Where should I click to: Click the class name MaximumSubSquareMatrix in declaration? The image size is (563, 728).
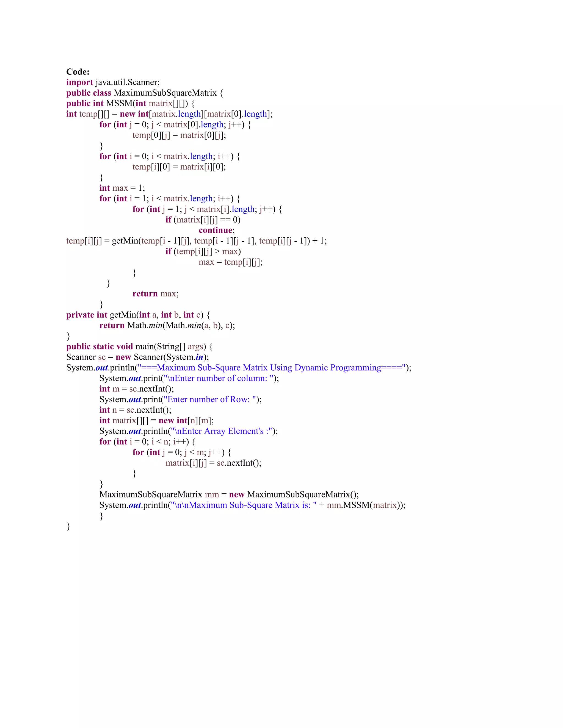165,93
